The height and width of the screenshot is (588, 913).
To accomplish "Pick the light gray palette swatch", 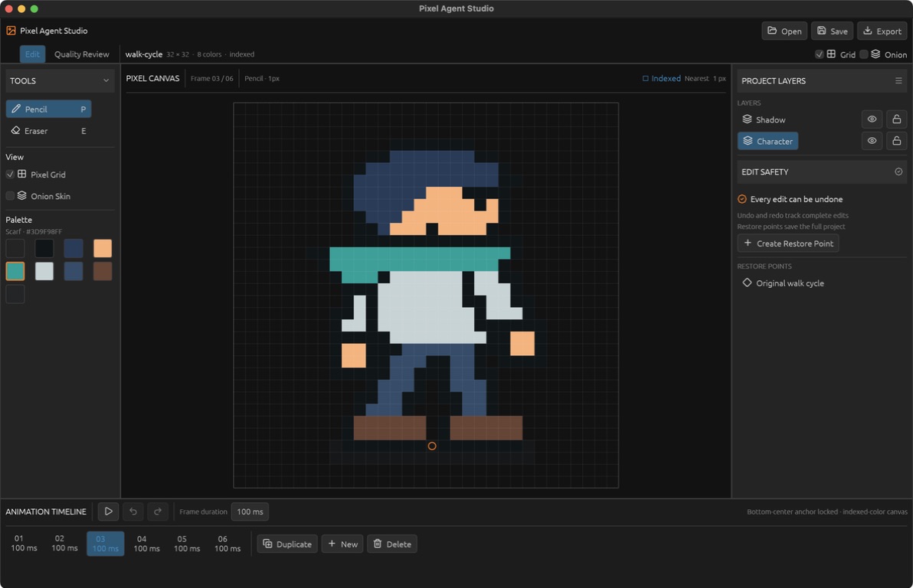I will tap(44, 271).
